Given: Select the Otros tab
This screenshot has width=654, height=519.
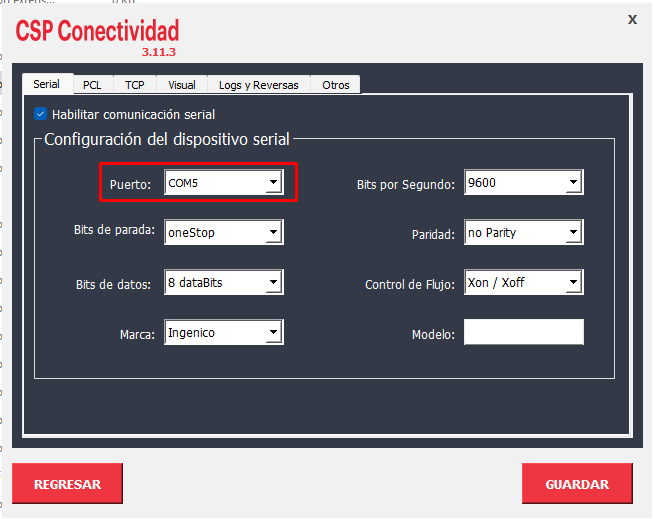Looking at the screenshot, I should [335, 85].
